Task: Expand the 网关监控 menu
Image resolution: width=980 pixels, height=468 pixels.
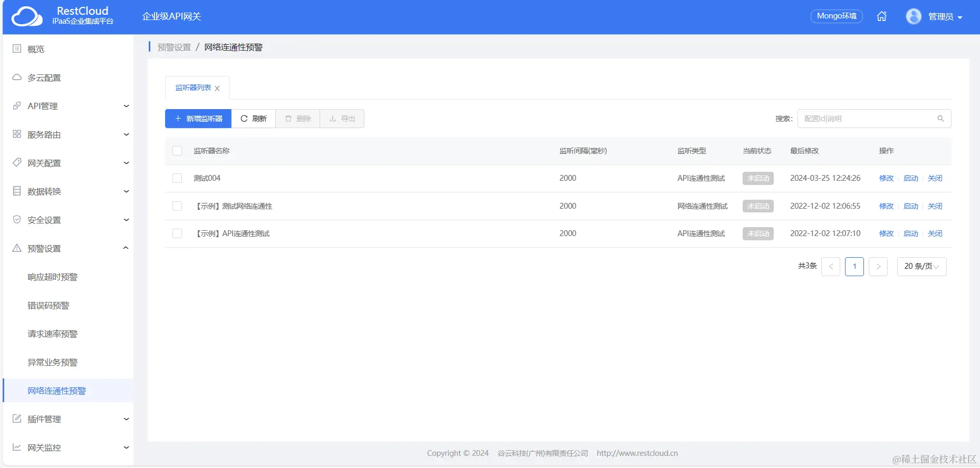Action: (126, 447)
